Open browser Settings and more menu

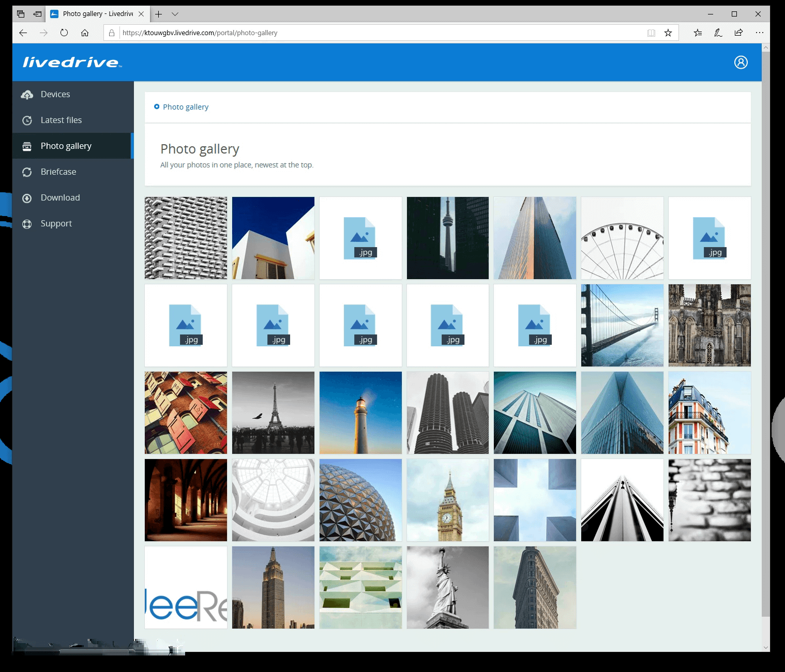click(x=759, y=33)
